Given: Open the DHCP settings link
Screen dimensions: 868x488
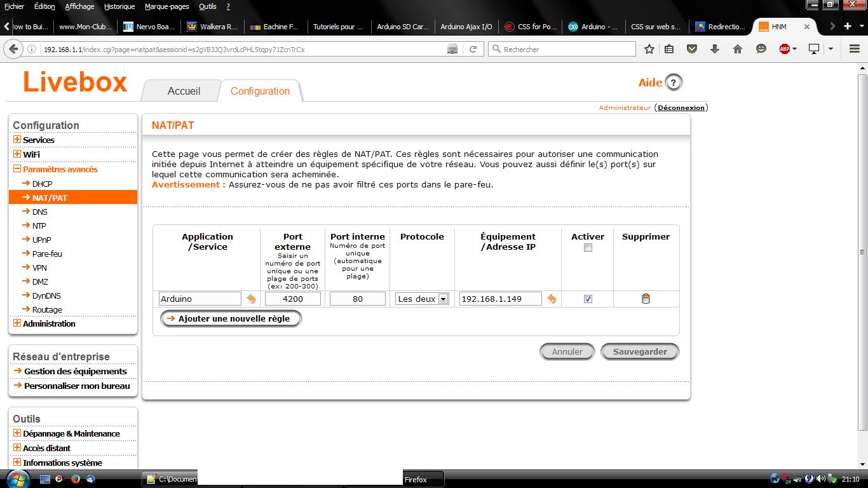Looking at the screenshot, I should point(42,184).
